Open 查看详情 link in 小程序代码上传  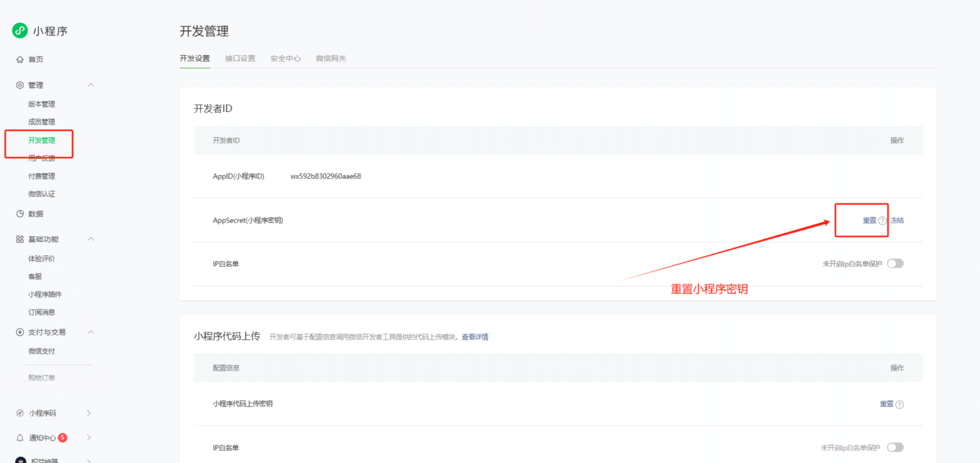tap(475, 337)
